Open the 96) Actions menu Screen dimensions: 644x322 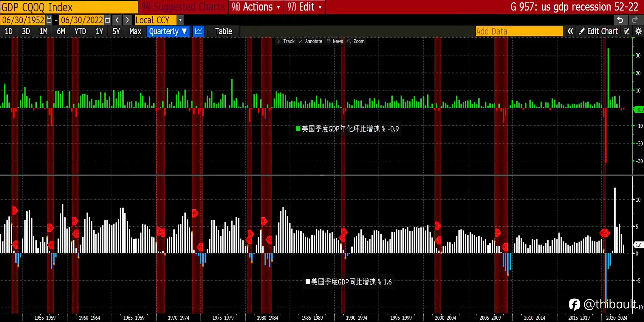(x=256, y=7)
